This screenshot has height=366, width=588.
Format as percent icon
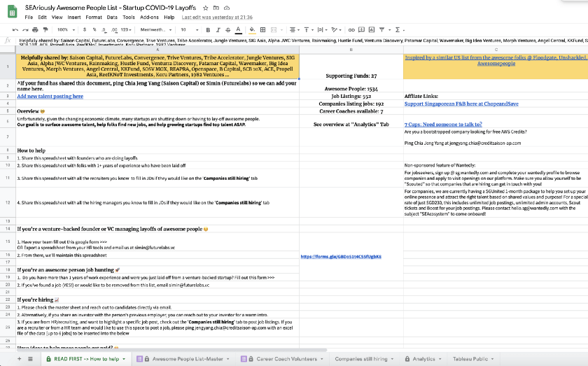coord(94,29)
